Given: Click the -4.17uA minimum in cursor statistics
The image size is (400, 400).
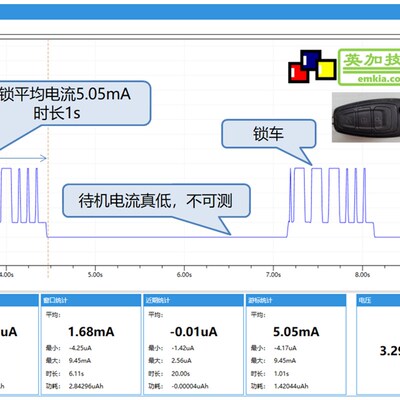Looking at the screenshot, I should tap(285, 348).
